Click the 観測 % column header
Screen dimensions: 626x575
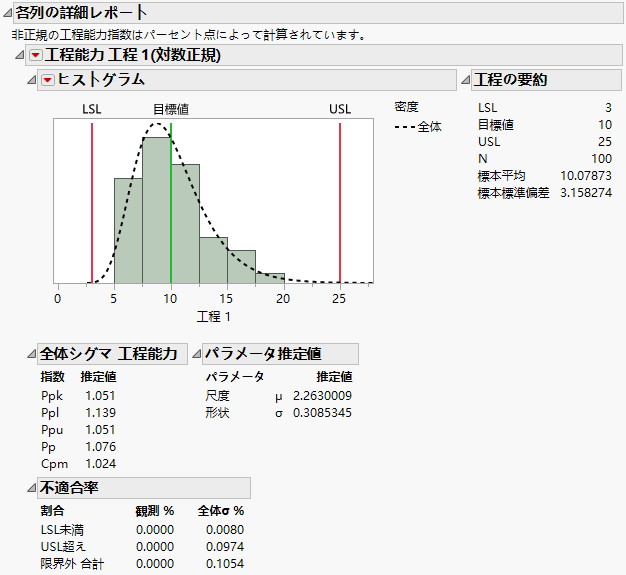[155, 511]
